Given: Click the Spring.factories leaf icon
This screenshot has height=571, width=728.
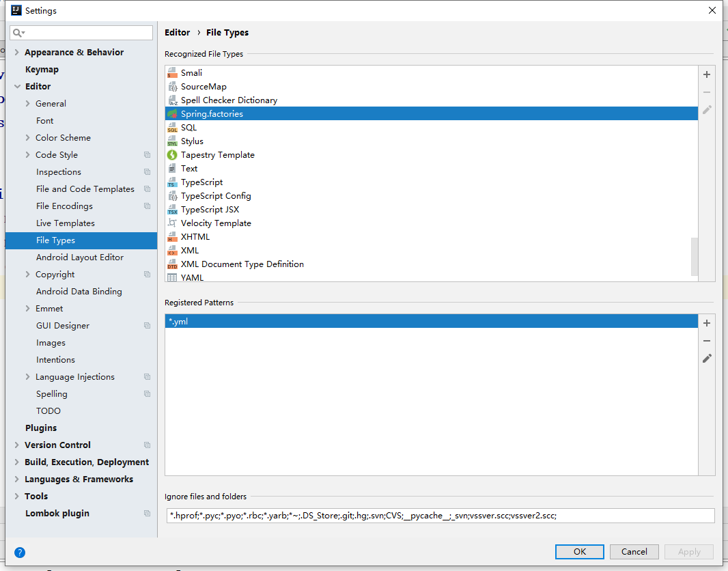Looking at the screenshot, I should [x=172, y=114].
